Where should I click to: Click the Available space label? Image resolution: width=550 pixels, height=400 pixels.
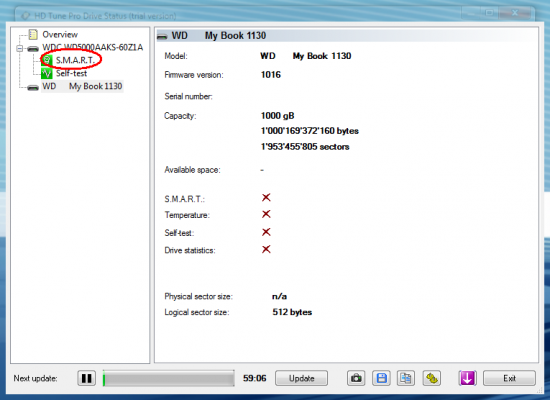[192, 170]
